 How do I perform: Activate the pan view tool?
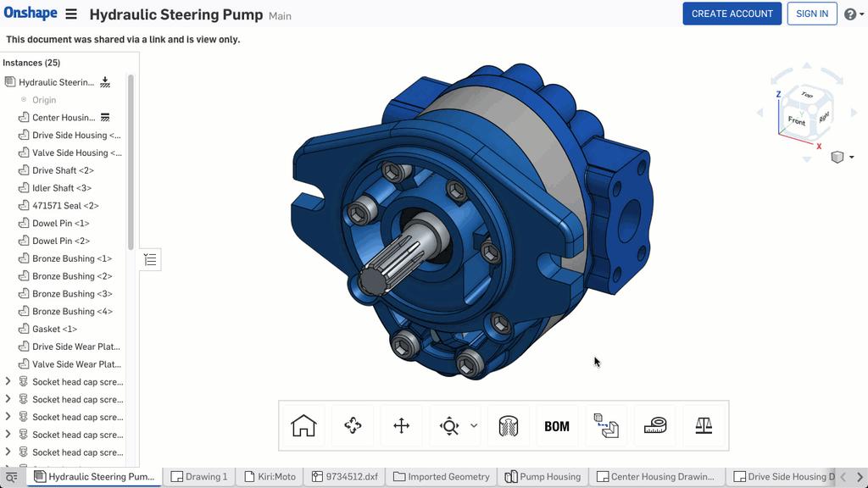coord(401,425)
